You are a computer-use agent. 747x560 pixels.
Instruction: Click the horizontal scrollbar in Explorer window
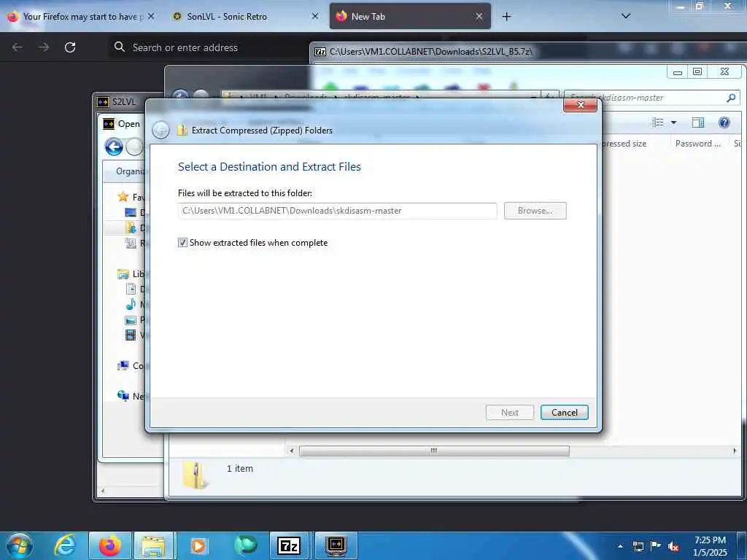pos(434,451)
